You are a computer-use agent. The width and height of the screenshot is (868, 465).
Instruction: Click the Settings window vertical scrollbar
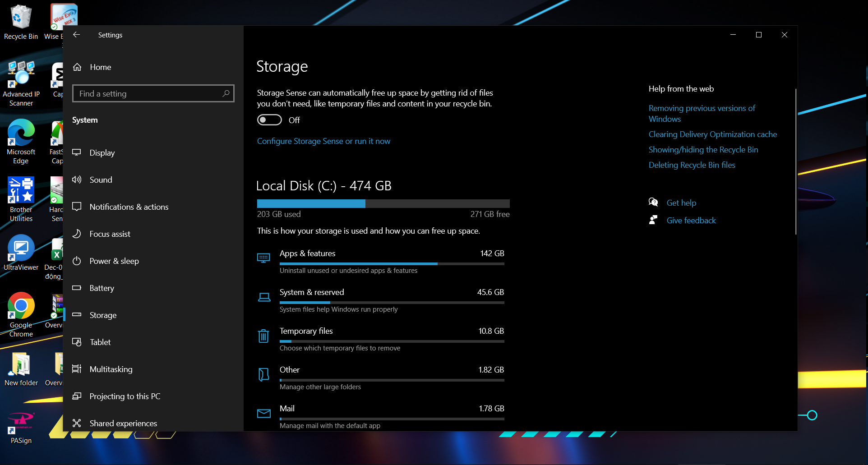tap(795, 161)
